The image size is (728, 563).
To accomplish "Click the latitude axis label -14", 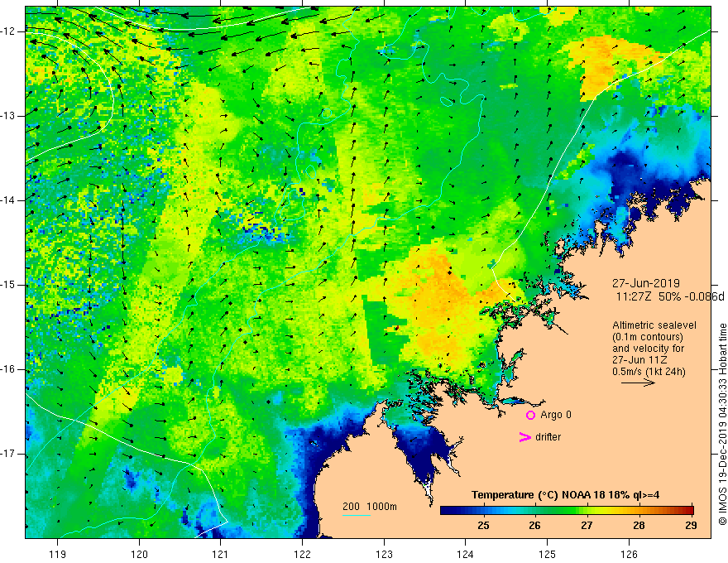I will point(9,200).
